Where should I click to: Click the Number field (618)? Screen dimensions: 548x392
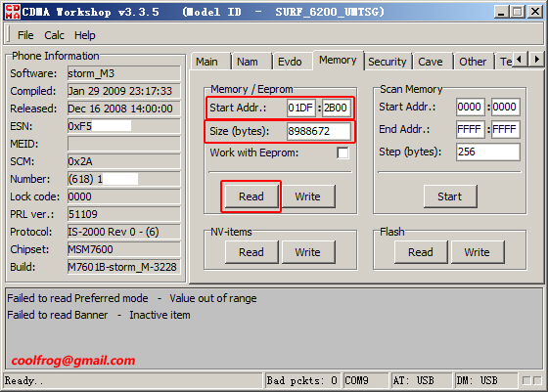123,179
